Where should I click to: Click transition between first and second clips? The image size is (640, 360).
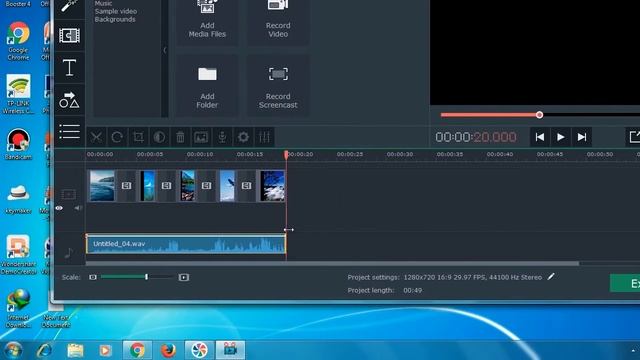click(127, 186)
